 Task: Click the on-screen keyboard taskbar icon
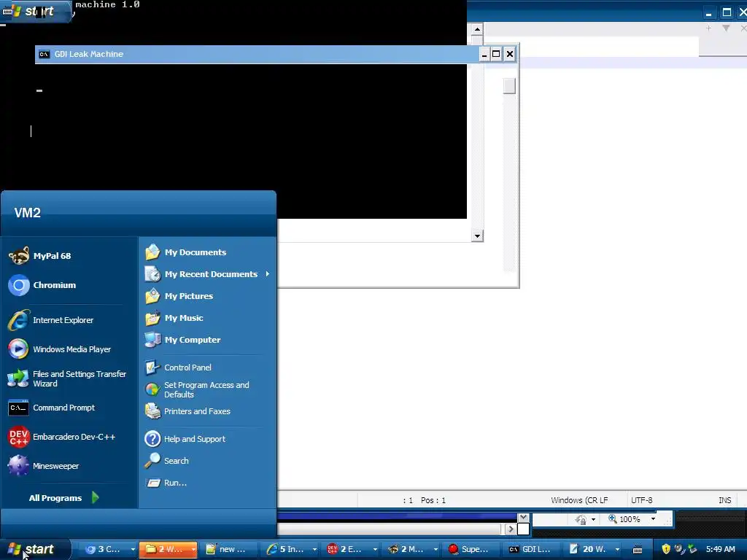click(x=638, y=550)
